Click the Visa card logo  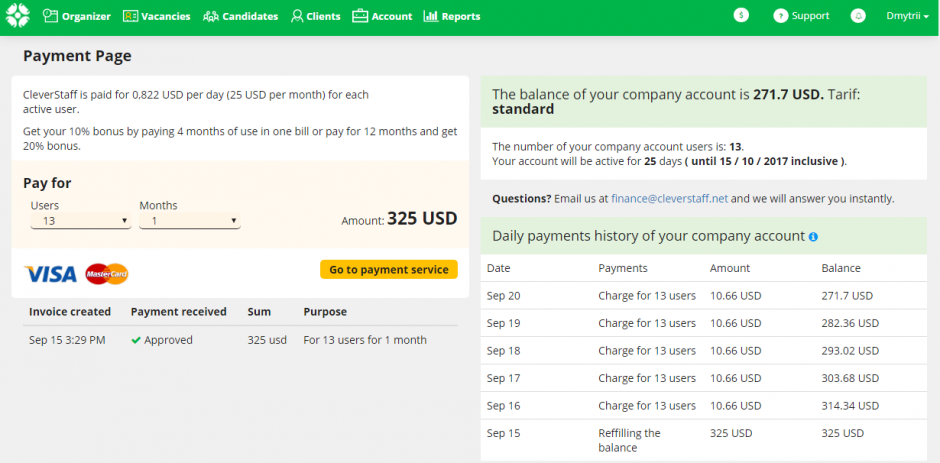pyautogui.click(x=50, y=274)
